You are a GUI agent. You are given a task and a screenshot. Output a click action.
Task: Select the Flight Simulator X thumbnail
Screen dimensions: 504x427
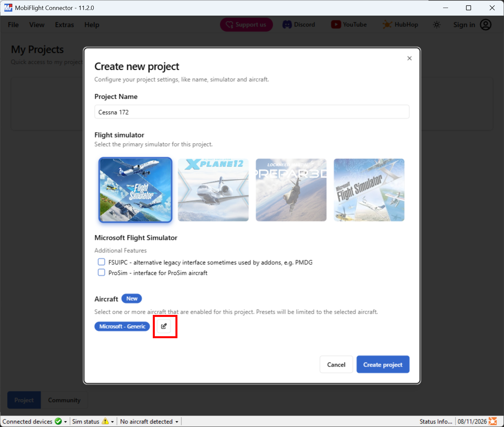coord(369,190)
